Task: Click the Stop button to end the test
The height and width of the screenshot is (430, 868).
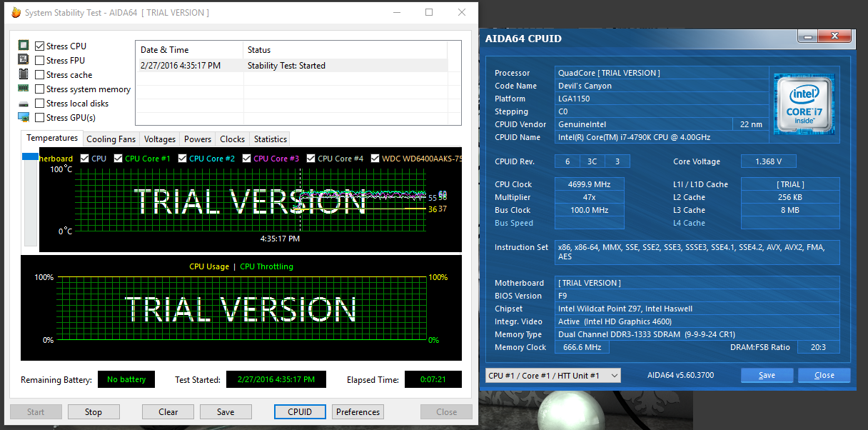Action: coord(94,411)
